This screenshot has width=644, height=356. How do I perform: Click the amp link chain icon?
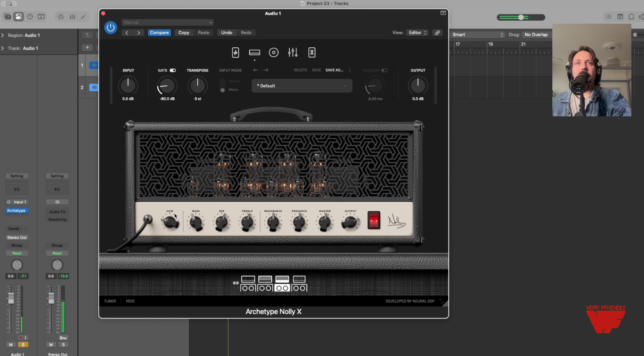[235, 283]
